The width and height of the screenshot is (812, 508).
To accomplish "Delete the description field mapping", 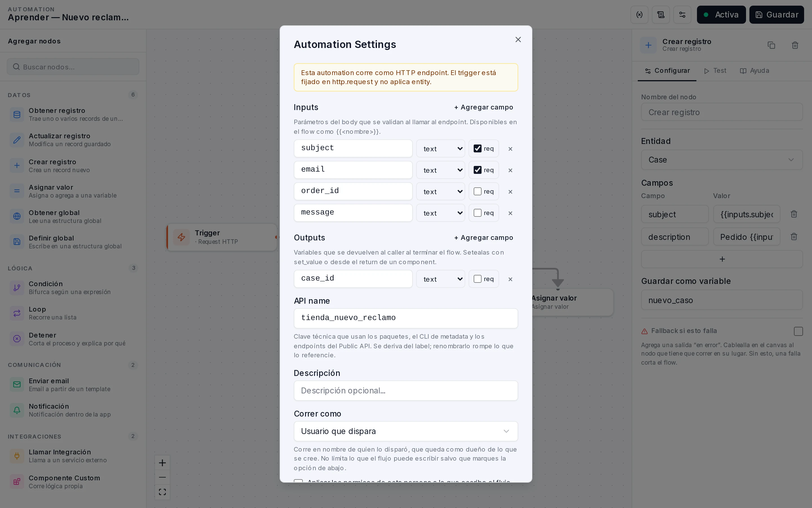I will 794,237.
